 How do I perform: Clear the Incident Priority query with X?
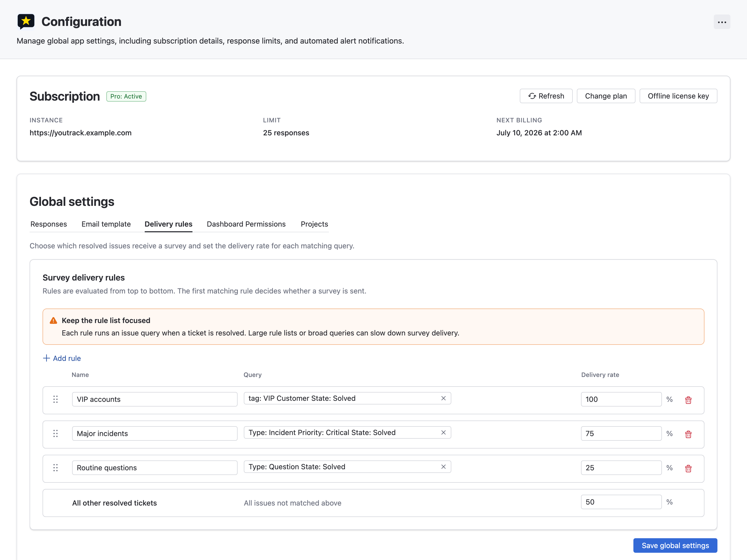(444, 432)
